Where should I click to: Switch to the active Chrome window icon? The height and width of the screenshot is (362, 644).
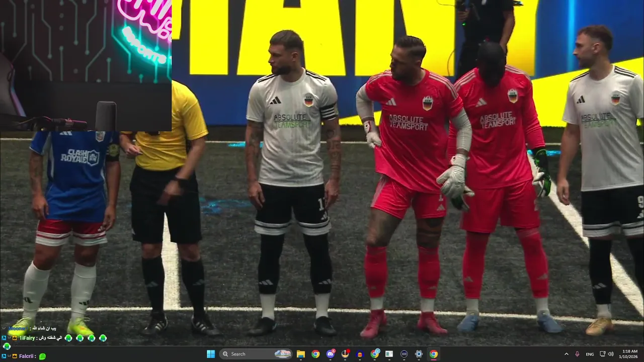[433, 354]
